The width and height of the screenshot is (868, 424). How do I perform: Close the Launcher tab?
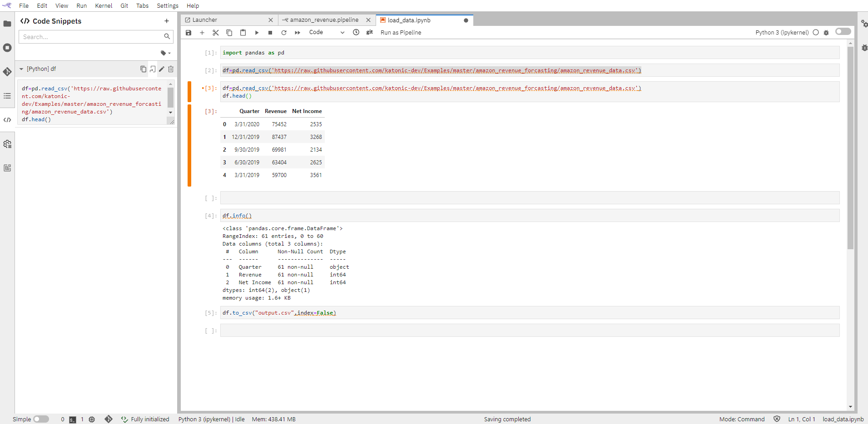coord(271,20)
